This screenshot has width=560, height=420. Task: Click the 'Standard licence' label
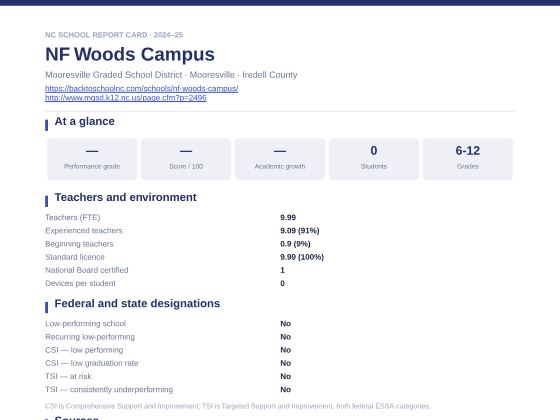75,257
